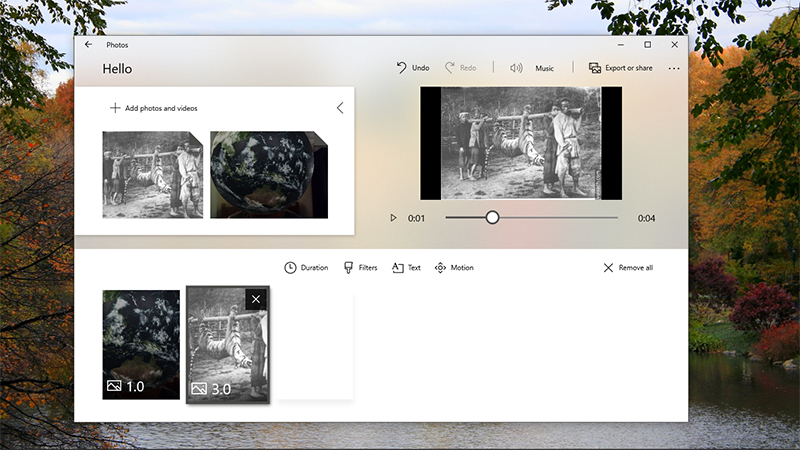Click the image icon on the 3.0 clip
800x450 pixels.
pyautogui.click(x=198, y=389)
